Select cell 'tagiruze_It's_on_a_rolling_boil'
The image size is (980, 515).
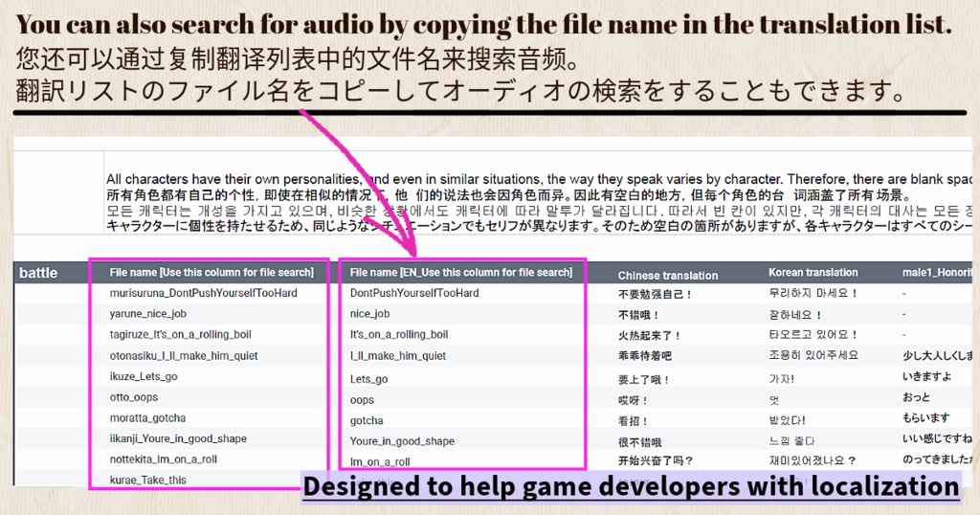[x=181, y=334]
